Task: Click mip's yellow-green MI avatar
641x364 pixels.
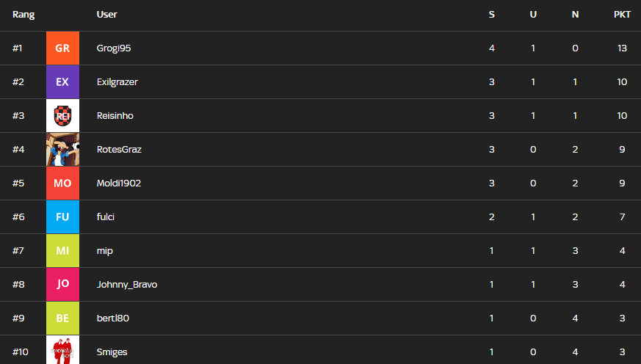Action: 62,251
